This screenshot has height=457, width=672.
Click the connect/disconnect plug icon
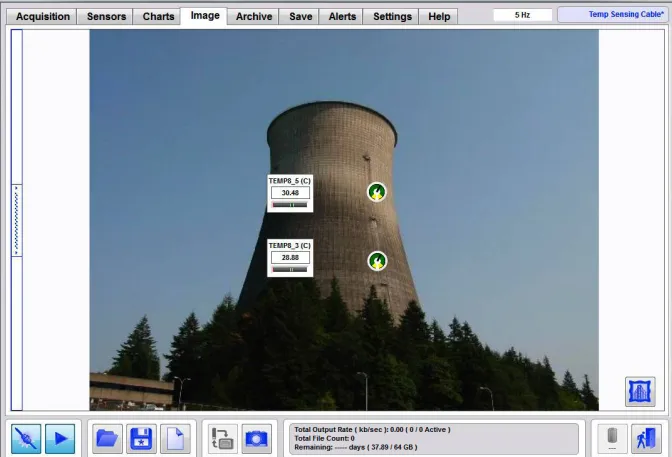point(26,439)
